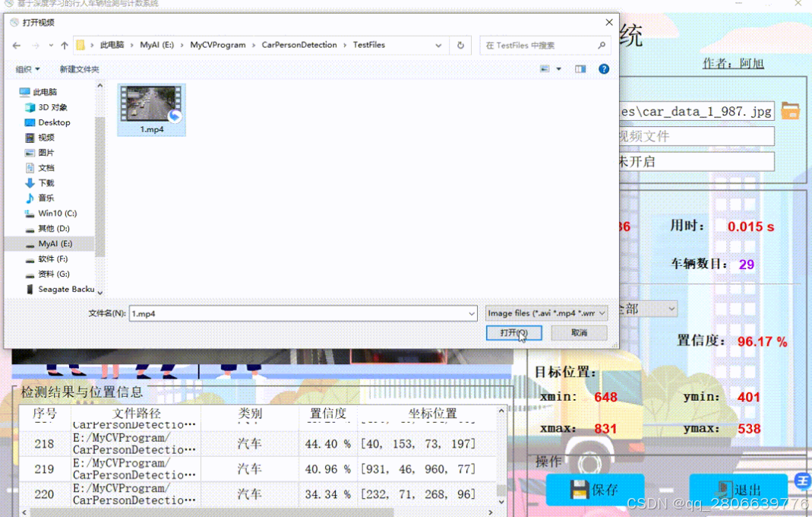Screen dimensions: 812x517
Task: Click 新建文件夹 to create a folder
Action: [x=79, y=69]
